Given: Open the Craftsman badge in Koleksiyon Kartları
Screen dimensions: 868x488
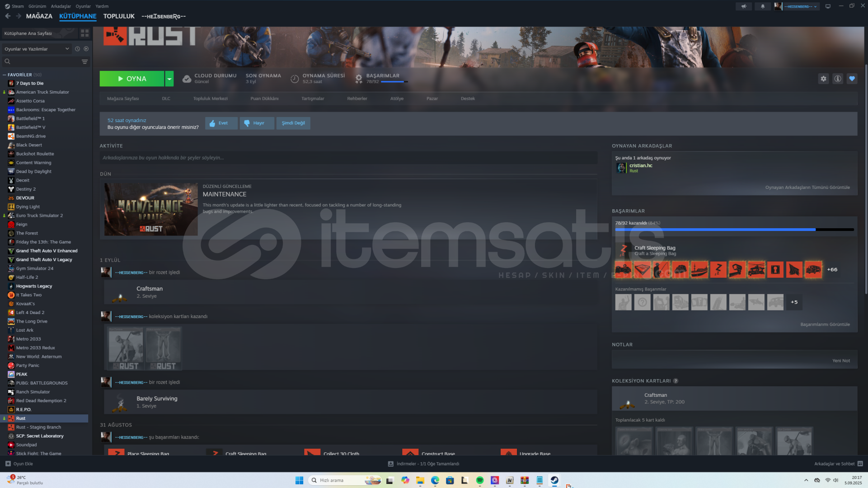Looking at the screenshot, I should coord(734,399).
